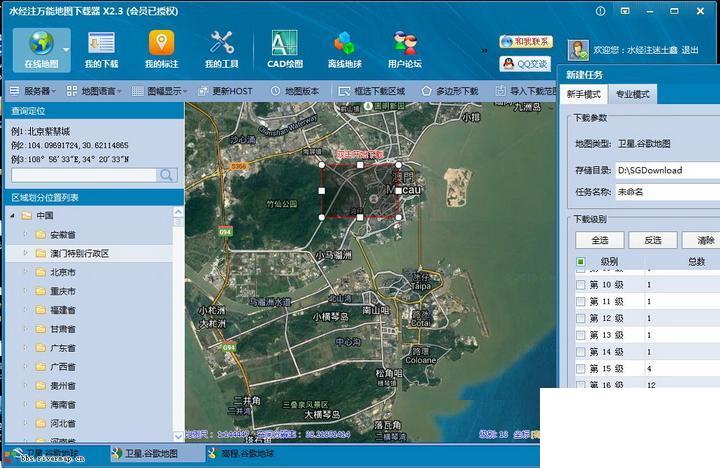Enable the 第 13 级 level checkbox
720x468 pixels.
pos(580,335)
